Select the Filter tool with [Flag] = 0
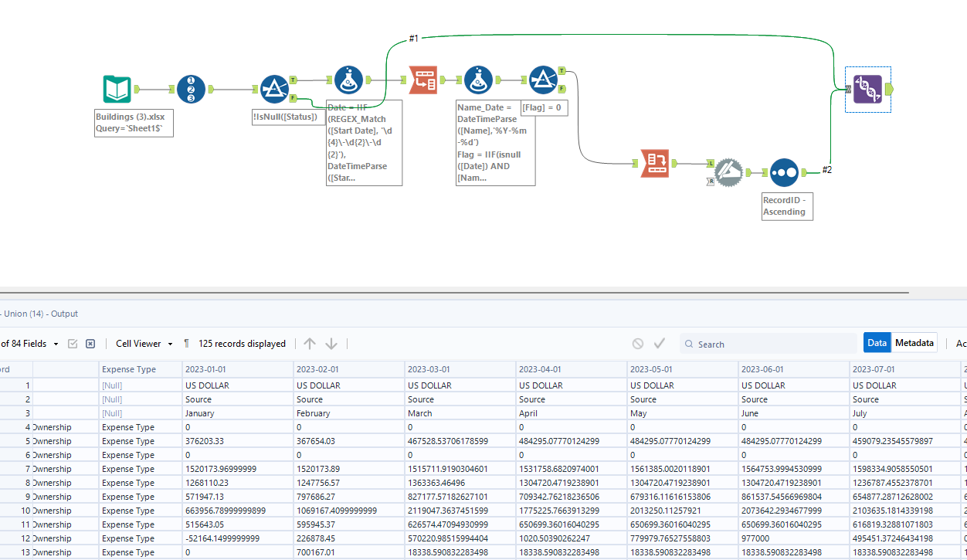Image resolution: width=967 pixels, height=560 pixels. [x=545, y=79]
